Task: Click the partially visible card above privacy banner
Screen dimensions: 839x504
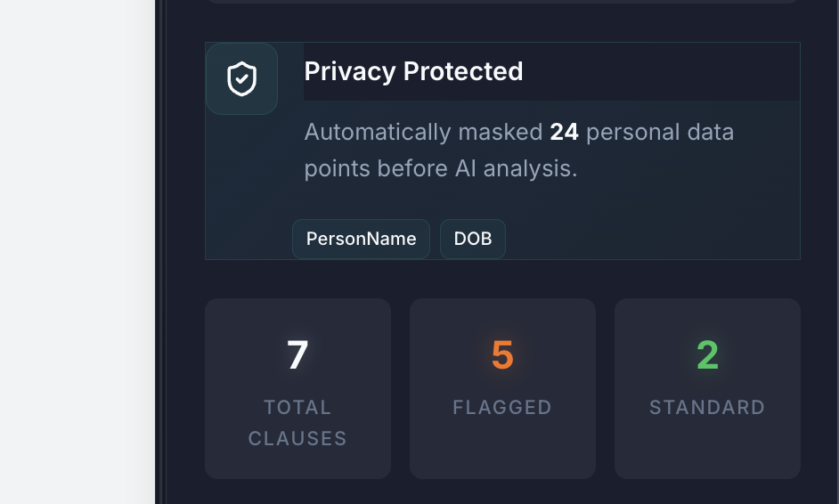Action: click(502, 2)
